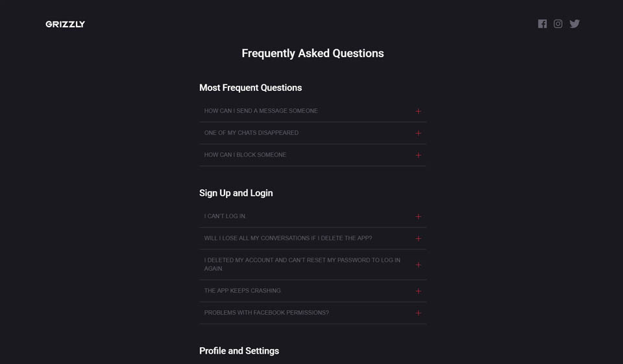Click plus icon for Facebook permissions question
This screenshot has width=623, height=364.
418,313
